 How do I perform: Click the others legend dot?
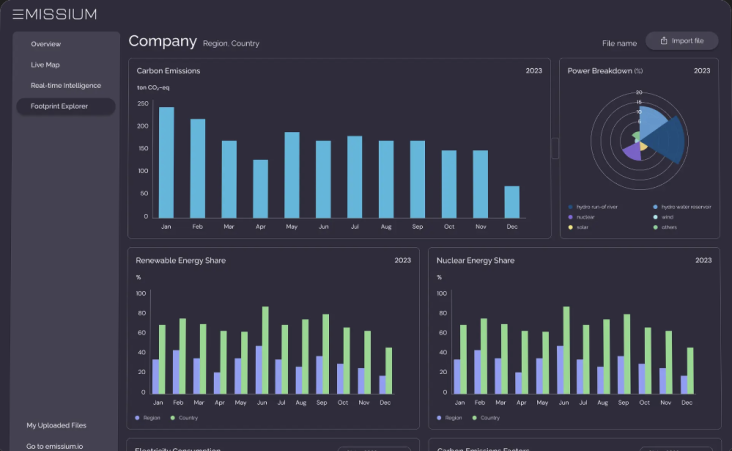[x=656, y=227]
